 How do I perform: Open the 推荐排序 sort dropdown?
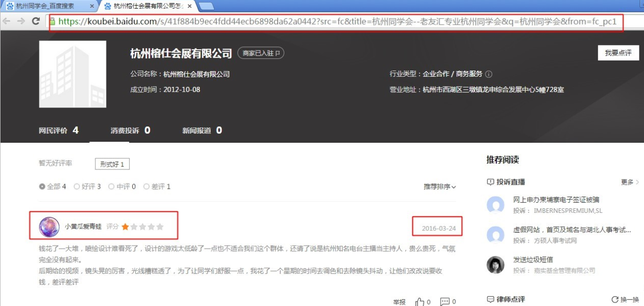click(440, 187)
